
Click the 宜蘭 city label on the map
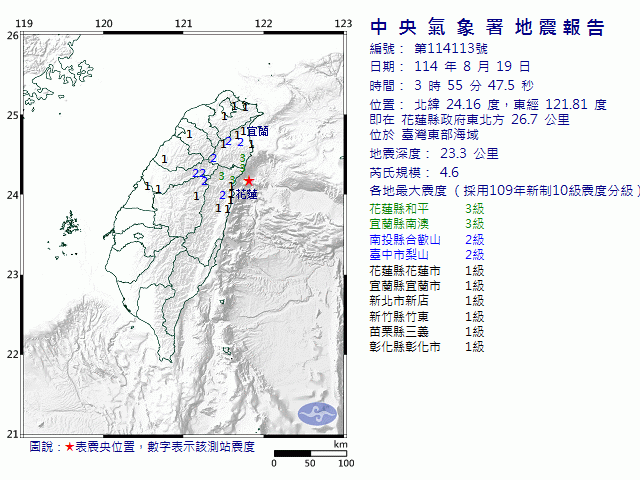(257, 131)
